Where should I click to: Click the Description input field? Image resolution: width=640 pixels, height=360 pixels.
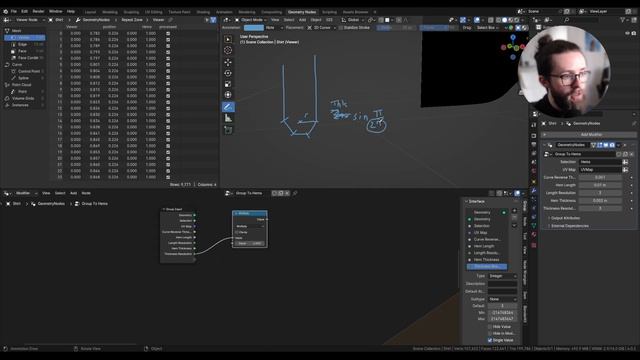[x=502, y=284]
